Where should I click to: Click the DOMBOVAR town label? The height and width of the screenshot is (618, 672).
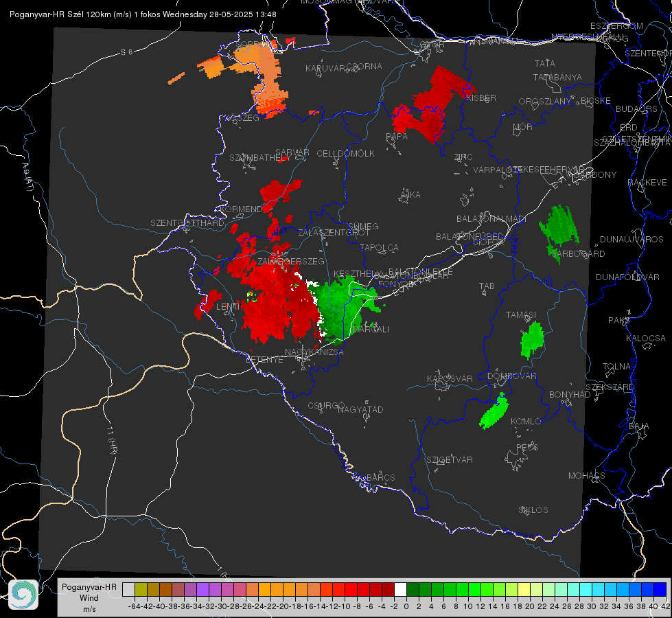coord(511,376)
